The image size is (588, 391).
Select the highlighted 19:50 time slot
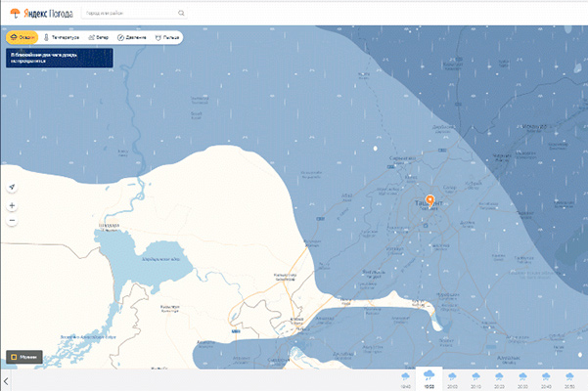[x=429, y=379]
